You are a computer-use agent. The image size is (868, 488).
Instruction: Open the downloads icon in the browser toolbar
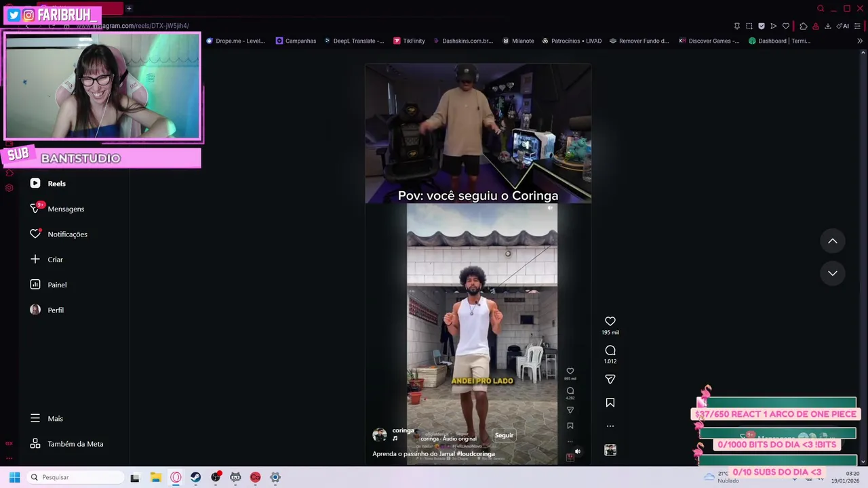coord(828,26)
